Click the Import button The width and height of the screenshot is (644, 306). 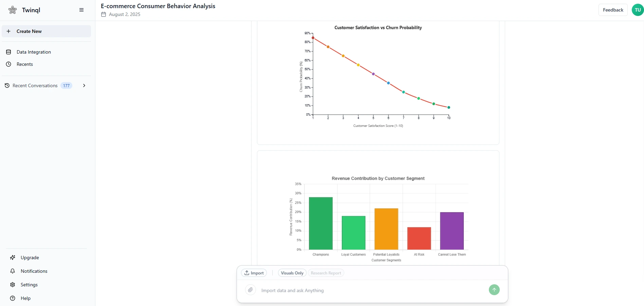click(254, 273)
